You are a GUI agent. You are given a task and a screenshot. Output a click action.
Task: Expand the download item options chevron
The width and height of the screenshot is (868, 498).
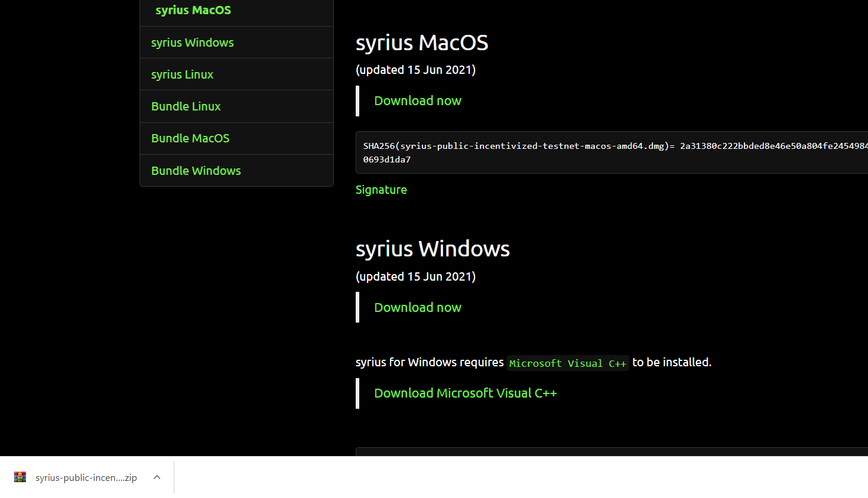click(x=157, y=477)
